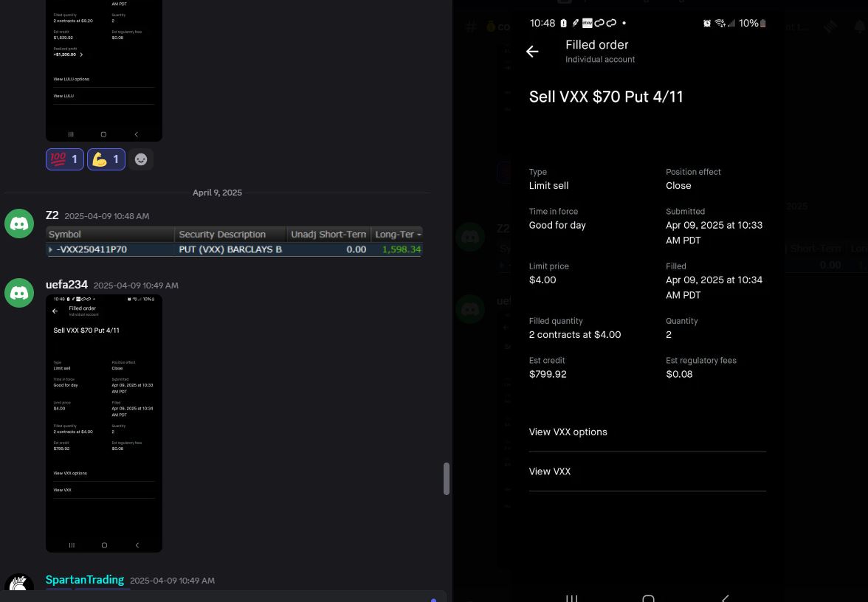Screen dimensions: 868x602
Task: Click the 2 contracts at $4.00 text
Action: click(574, 335)
